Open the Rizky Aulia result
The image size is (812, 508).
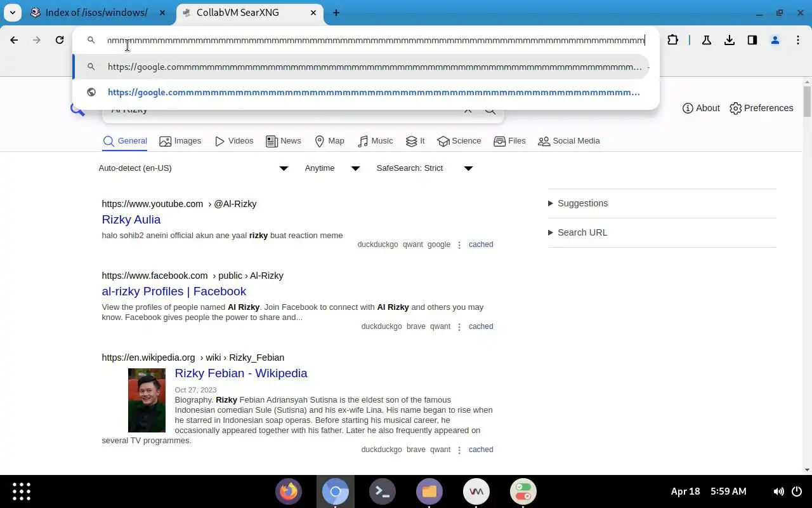[x=131, y=220]
